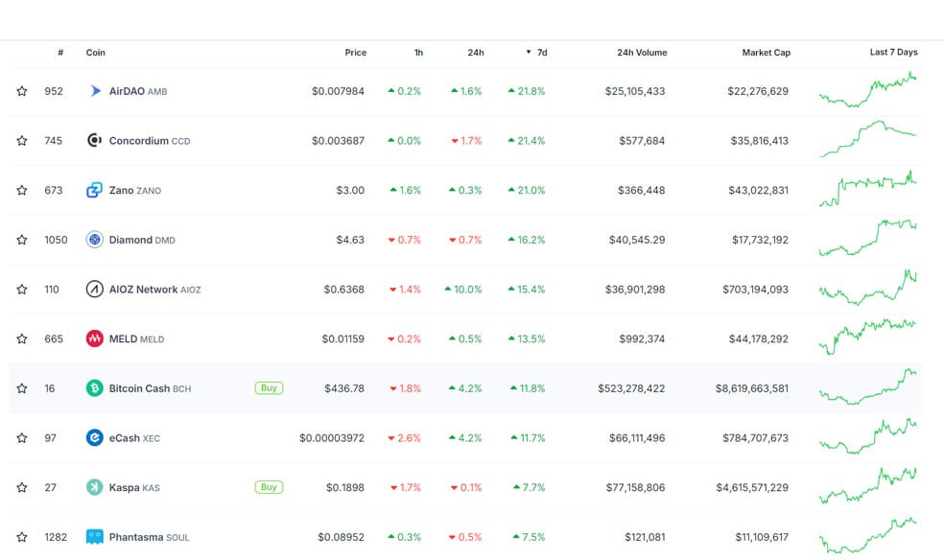
Task: Open Kaspa 7-day sparkline chart
Action: 867,485
